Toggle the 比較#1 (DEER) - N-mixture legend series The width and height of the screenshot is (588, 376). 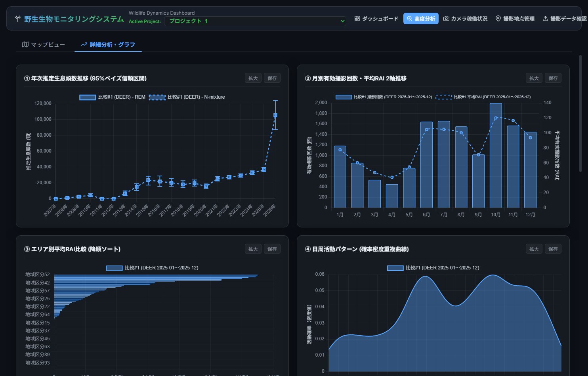(x=187, y=97)
